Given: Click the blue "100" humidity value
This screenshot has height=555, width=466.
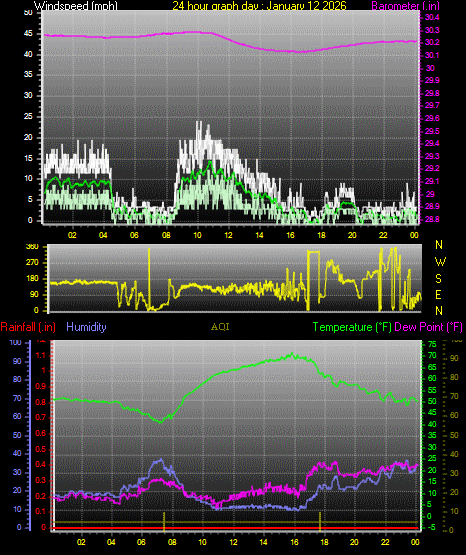Looking at the screenshot, I should point(16,343).
